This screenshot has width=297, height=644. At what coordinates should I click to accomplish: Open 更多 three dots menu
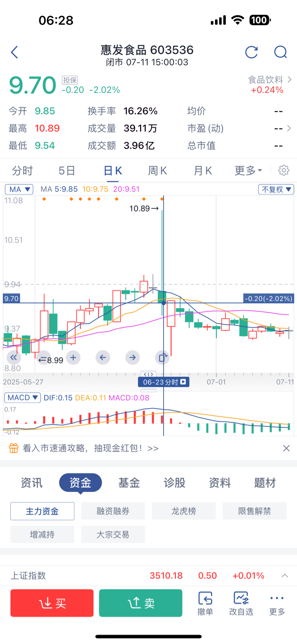(x=277, y=603)
